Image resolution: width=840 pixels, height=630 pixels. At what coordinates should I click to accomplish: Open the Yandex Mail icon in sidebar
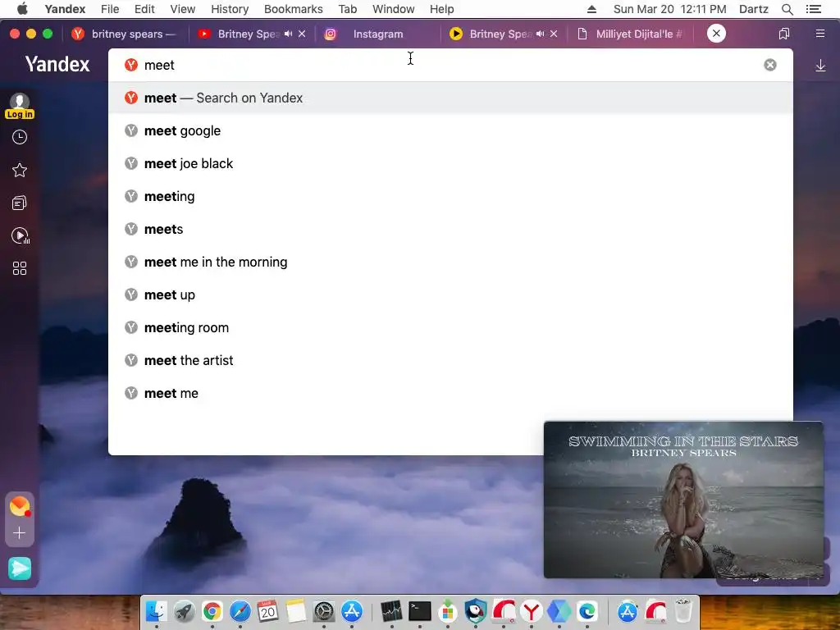(x=20, y=505)
